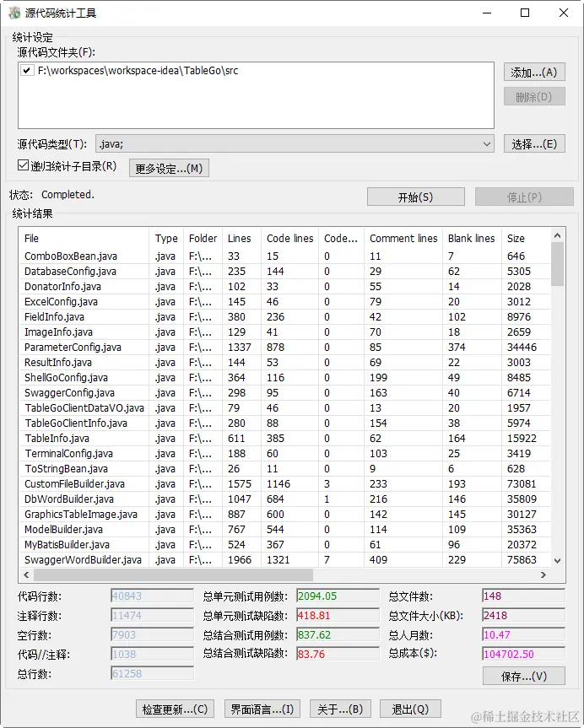Click the 代码行数 field showing 40843
584x728 pixels.
(153, 596)
